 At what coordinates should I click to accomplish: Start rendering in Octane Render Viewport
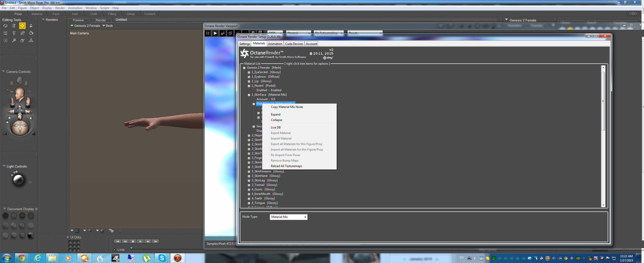(215, 33)
